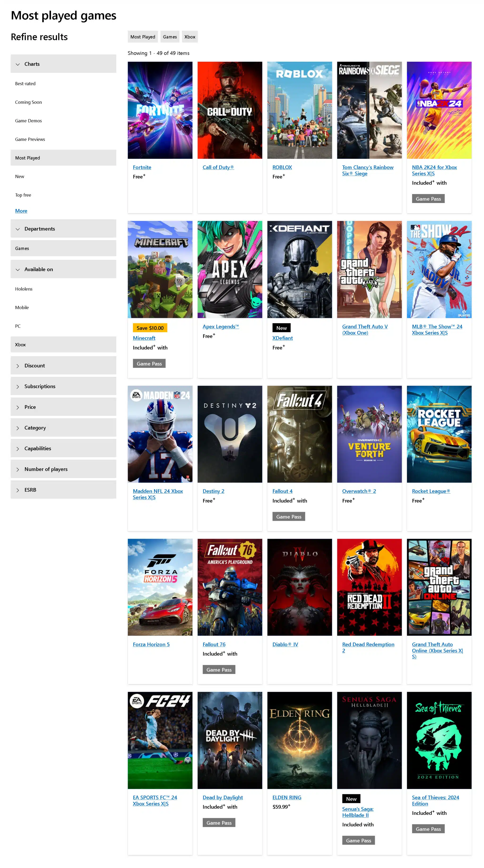Remove the Most Played filter chip

coord(143,37)
